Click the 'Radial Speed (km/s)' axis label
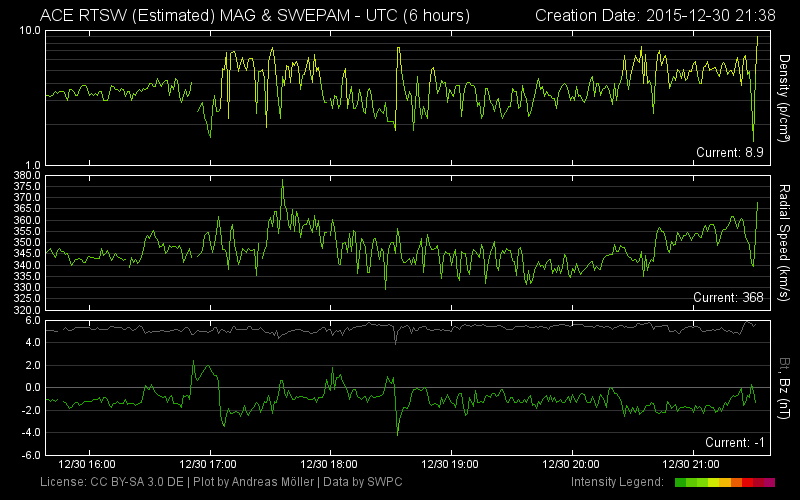 point(787,241)
